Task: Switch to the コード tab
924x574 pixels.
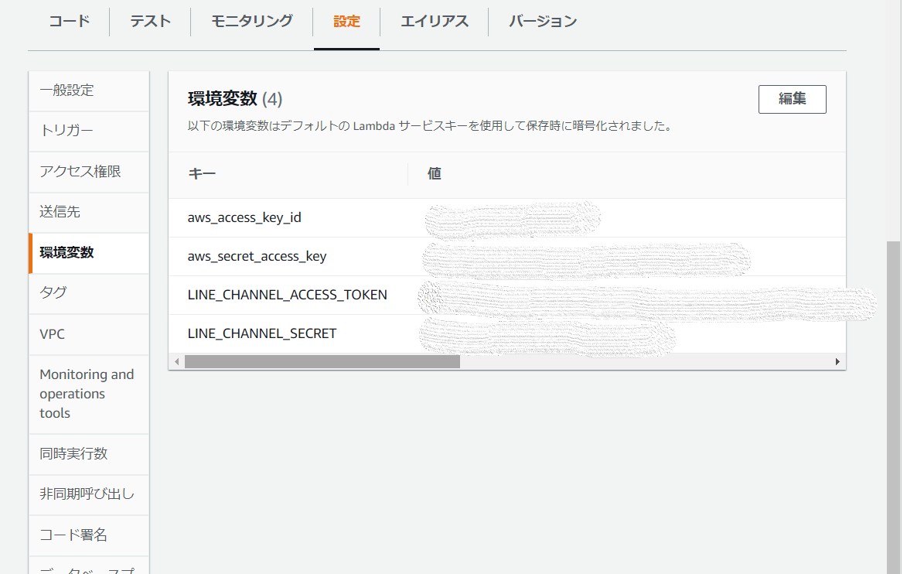Action: click(x=69, y=22)
